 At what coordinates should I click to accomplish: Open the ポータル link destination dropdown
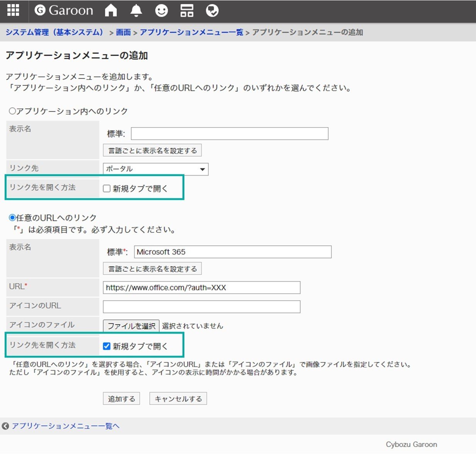coord(156,169)
